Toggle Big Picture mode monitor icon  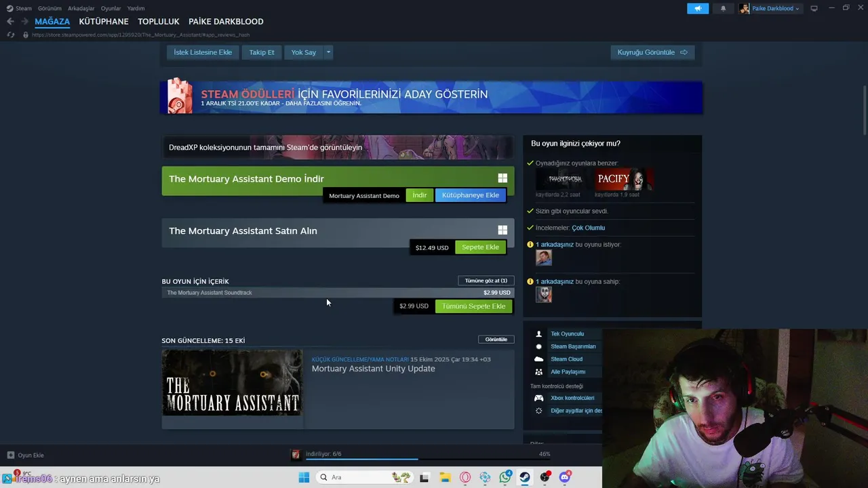[814, 8]
